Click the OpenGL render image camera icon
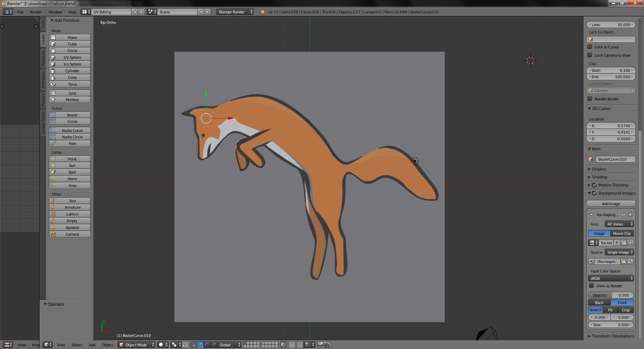Image resolution: width=644 pixels, height=349 pixels. tap(320, 345)
